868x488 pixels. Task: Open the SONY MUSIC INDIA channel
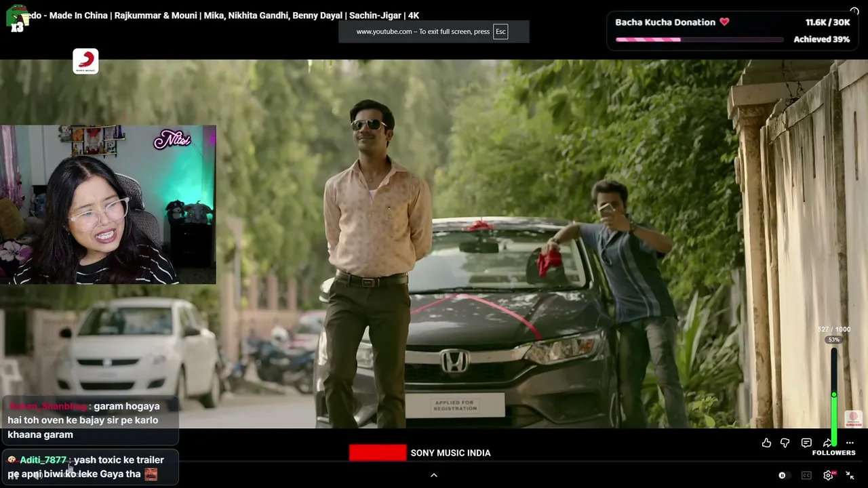(450, 453)
